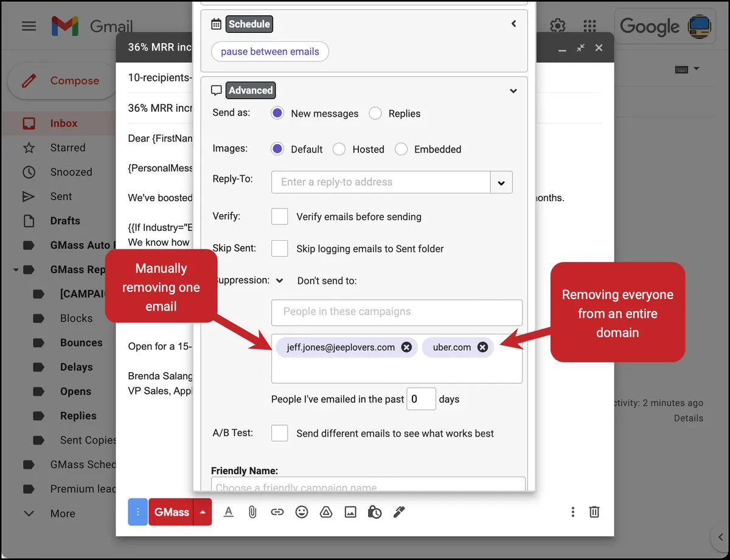Open text formatting options icon
This screenshot has width=730, height=560.
[x=229, y=512]
